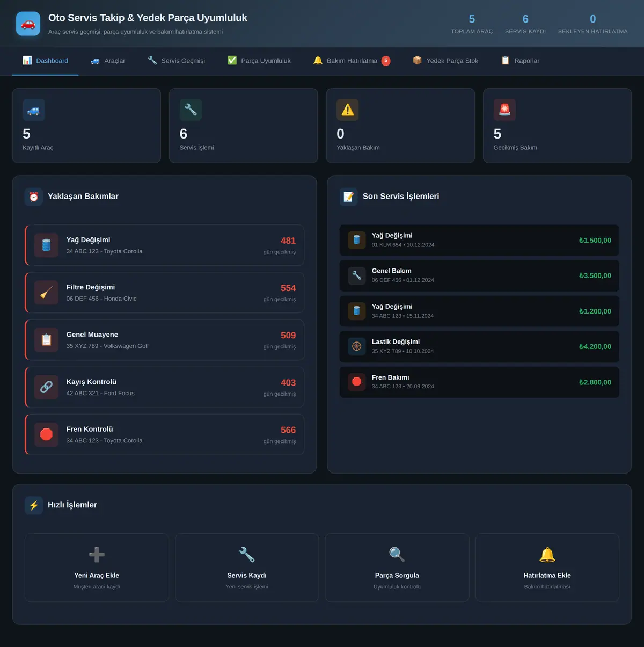This screenshot has width=644, height=647.
Task: Click the alarm clock icon beside Yaklaşan Bakımlar
Action: pyautogui.click(x=34, y=197)
